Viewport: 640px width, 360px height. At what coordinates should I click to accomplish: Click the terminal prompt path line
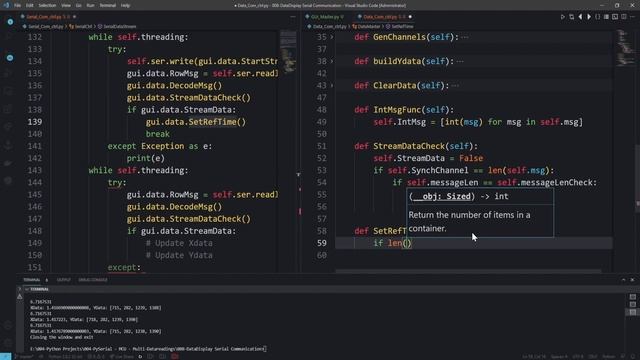(x=148, y=349)
